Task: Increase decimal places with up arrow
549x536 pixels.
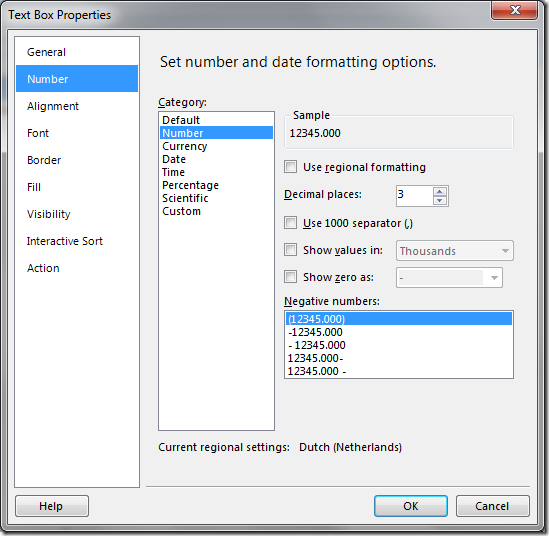Action: 439,192
